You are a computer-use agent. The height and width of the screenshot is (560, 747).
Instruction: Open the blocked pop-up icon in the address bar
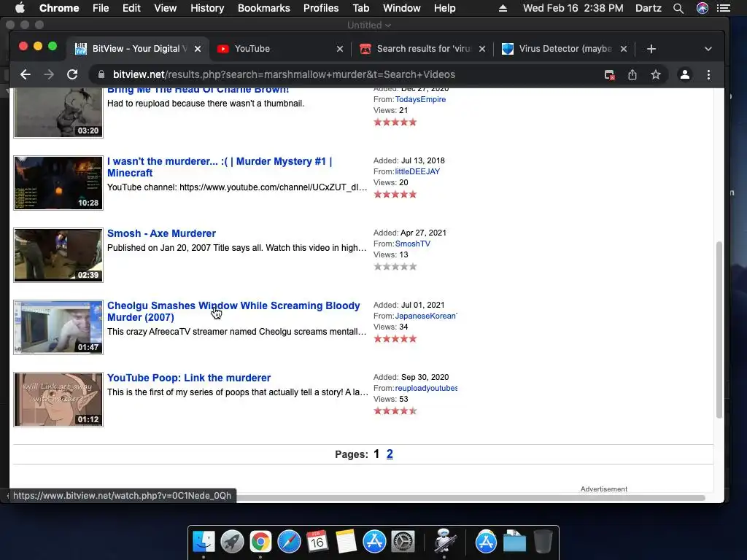(609, 75)
